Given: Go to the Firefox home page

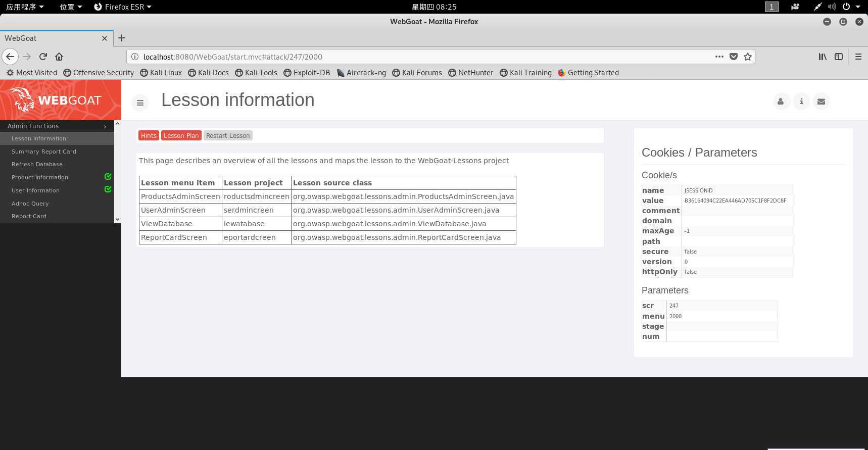Looking at the screenshot, I should tap(59, 57).
